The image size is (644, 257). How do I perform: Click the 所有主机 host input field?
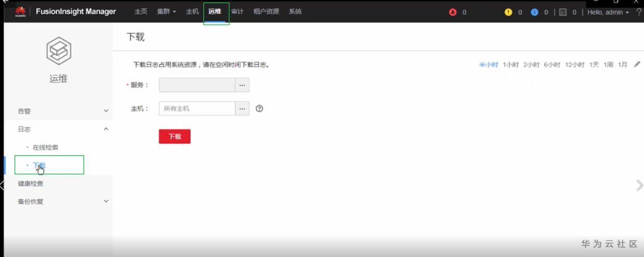click(x=197, y=108)
